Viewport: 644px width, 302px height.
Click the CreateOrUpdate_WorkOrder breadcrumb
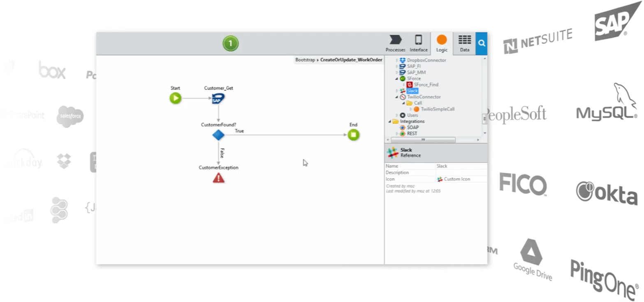point(351,60)
